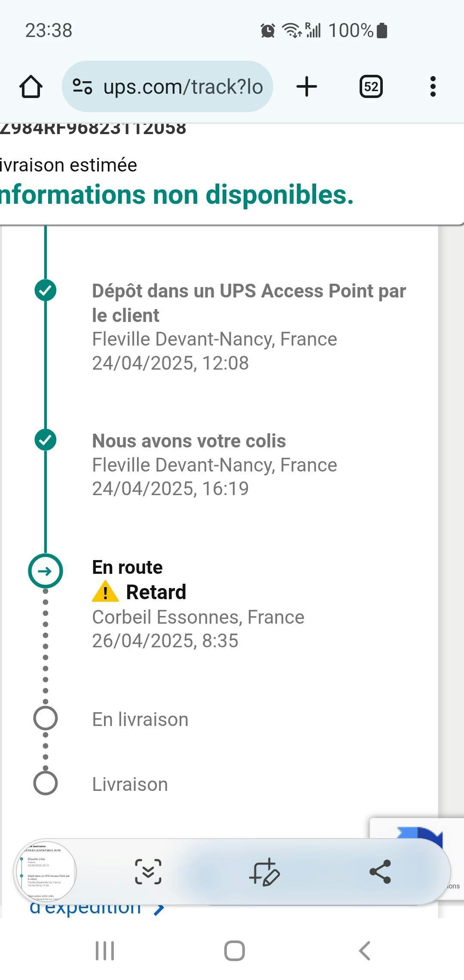Tap the crop and edit screenshot icon

[264, 872]
